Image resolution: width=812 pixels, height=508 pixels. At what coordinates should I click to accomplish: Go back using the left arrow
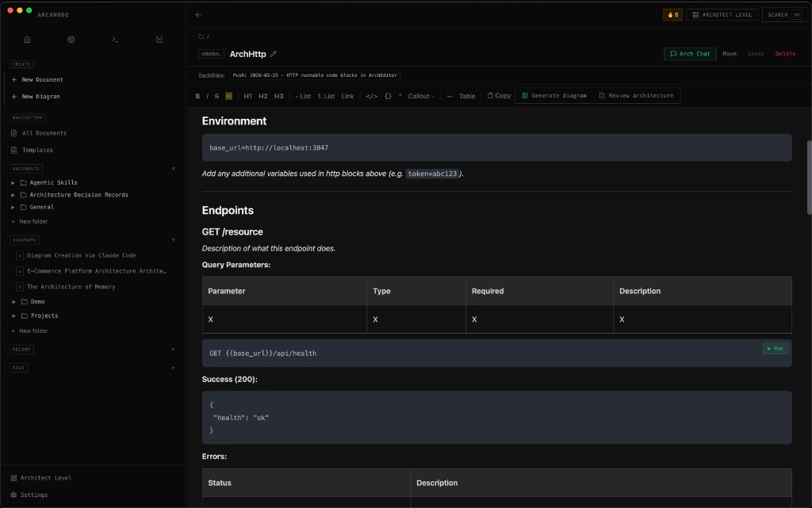click(x=198, y=15)
